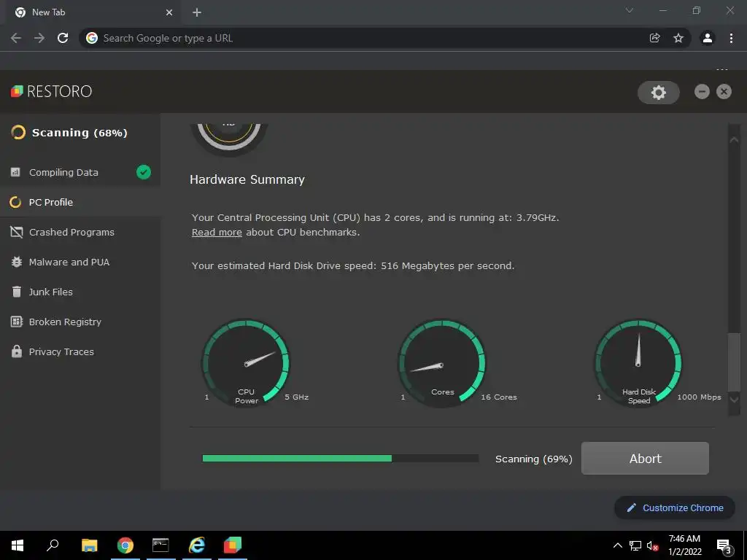Click the Crashed Programs icon
Viewport: 747px width, 560px height.
[x=16, y=233]
